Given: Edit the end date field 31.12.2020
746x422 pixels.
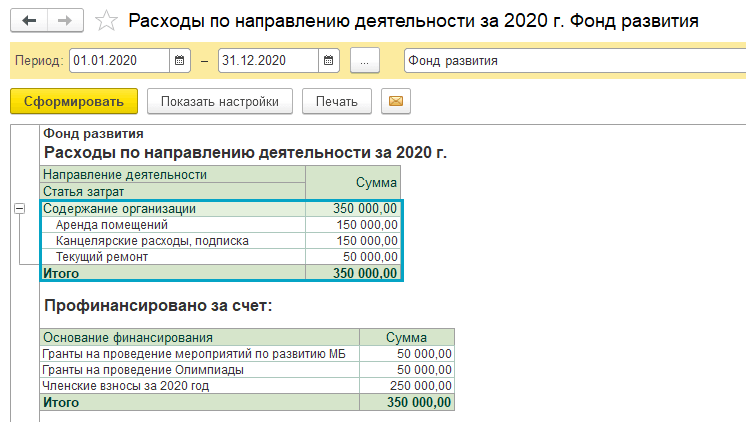Looking at the screenshot, I should (x=267, y=61).
